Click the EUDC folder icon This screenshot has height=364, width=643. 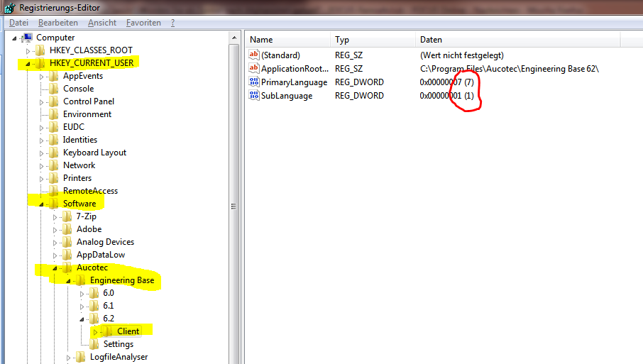[54, 127]
